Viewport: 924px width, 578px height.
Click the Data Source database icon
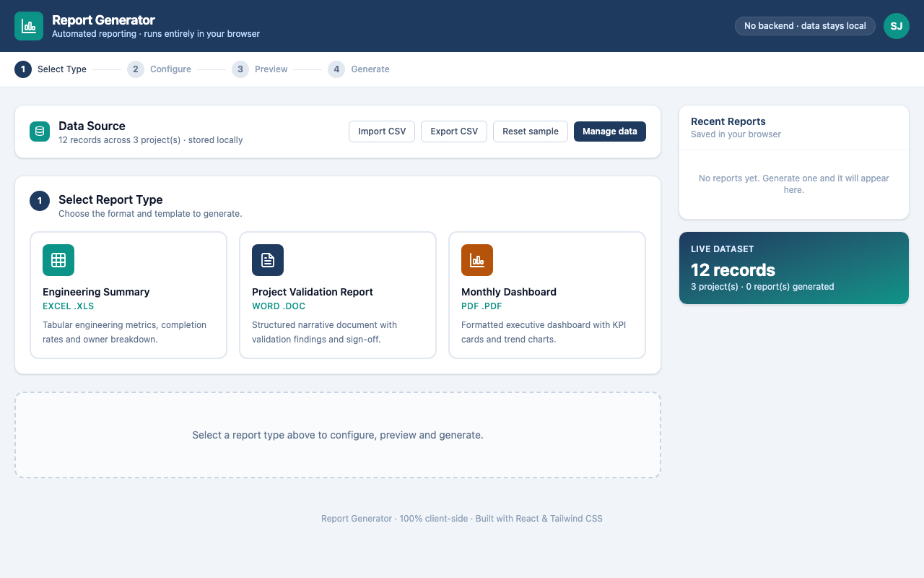click(x=40, y=131)
